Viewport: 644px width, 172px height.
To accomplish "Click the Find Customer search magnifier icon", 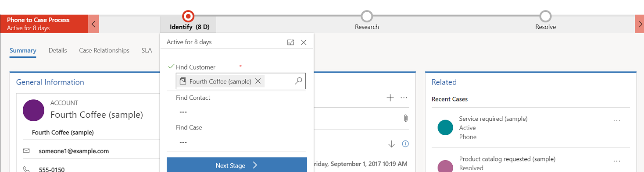I will (298, 81).
